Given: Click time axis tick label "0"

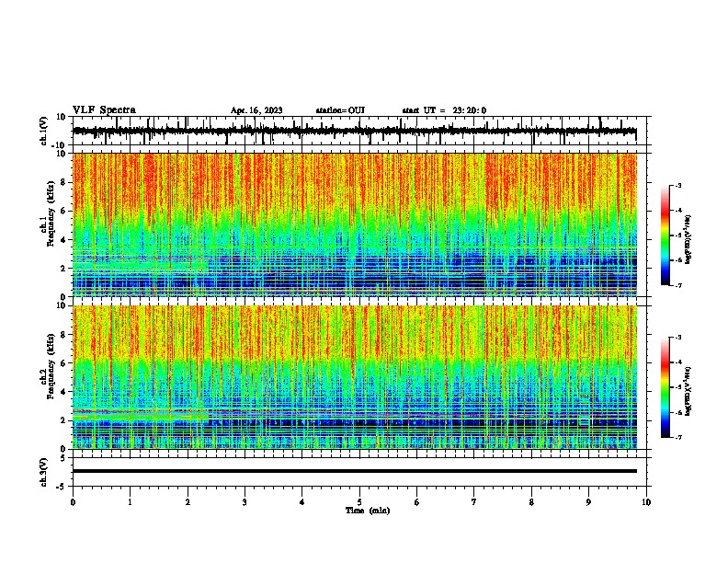Looking at the screenshot, I should coord(73,502).
